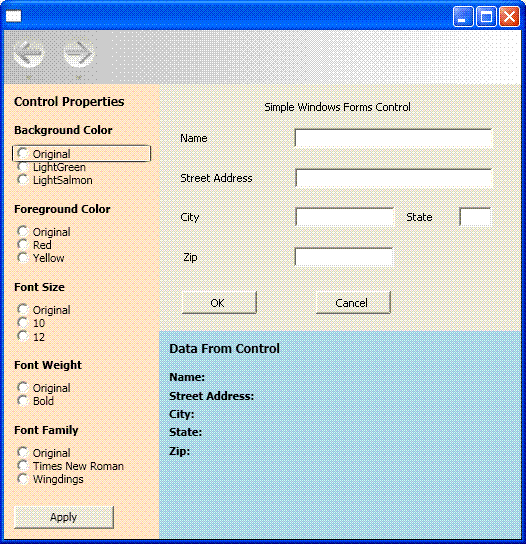Image resolution: width=526 pixels, height=544 pixels.
Task: Open the back history dropdown arrow
Action: pos(29,77)
